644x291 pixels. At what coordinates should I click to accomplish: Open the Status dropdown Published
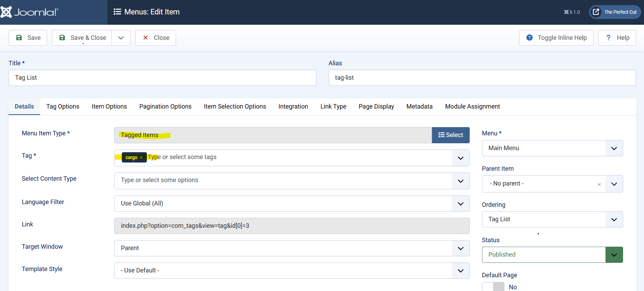[x=552, y=255]
